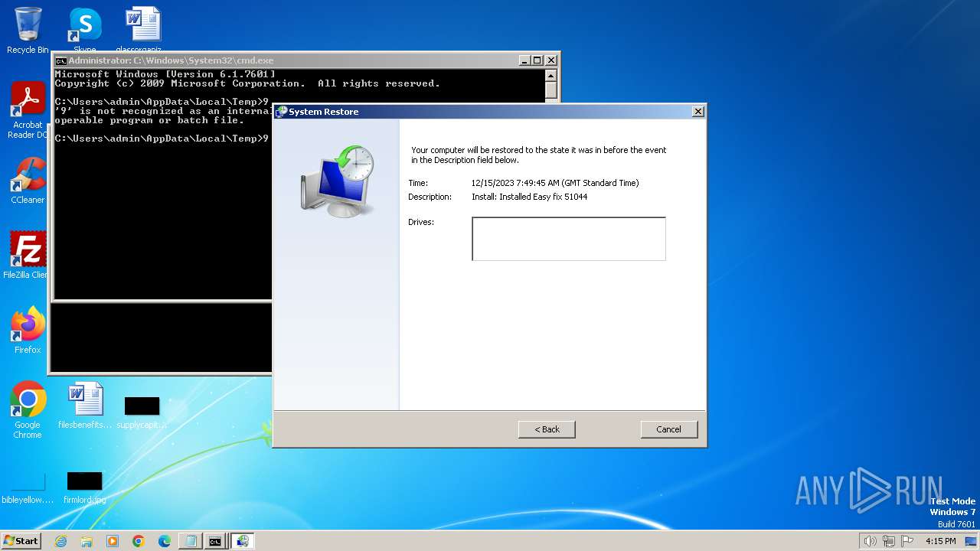Close the cmd.exe window

pyautogui.click(x=551, y=60)
